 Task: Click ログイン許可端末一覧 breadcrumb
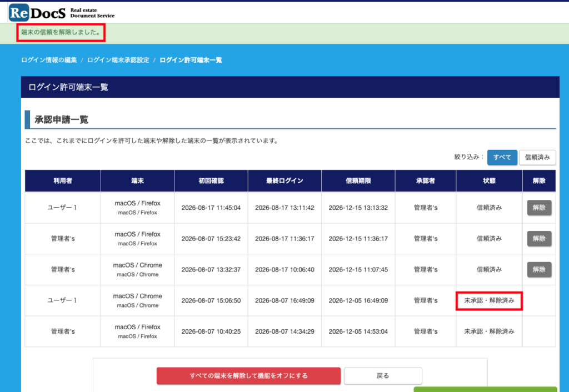pyautogui.click(x=191, y=60)
